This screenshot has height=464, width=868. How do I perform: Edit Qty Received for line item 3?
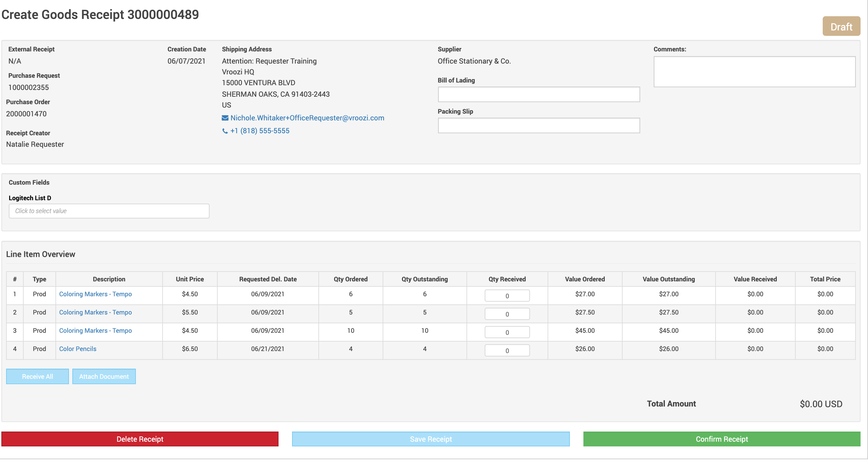pyautogui.click(x=507, y=332)
